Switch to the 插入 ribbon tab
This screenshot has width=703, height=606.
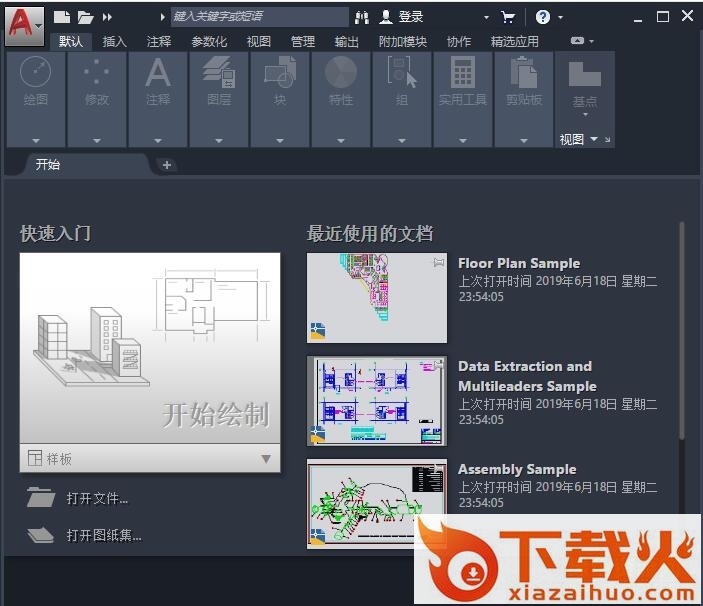[x=115, y=41]
